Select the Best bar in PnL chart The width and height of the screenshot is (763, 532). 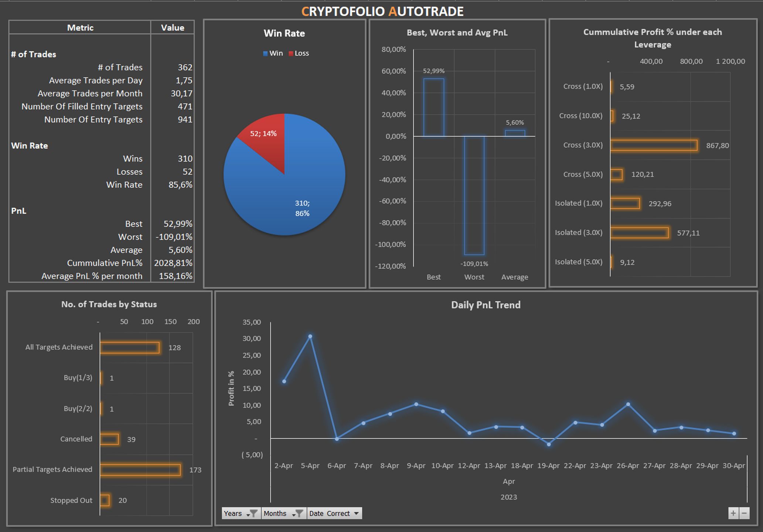(434, 108)
